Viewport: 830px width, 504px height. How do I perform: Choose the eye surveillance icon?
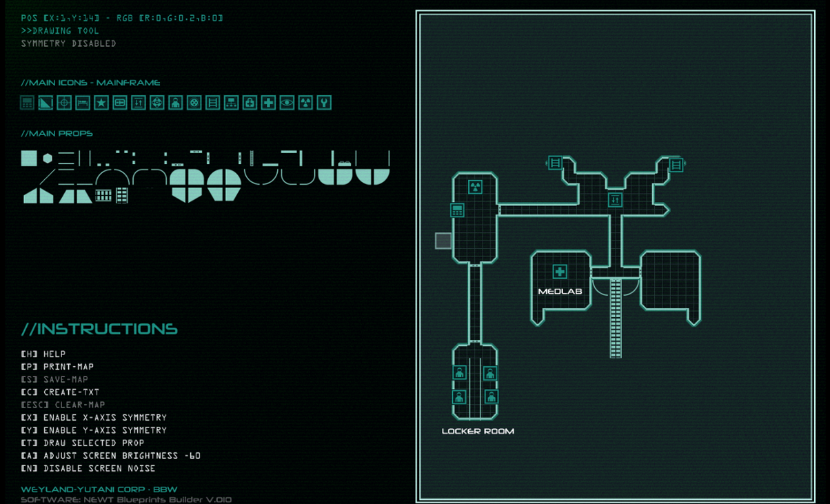click(x=287, y=102)
